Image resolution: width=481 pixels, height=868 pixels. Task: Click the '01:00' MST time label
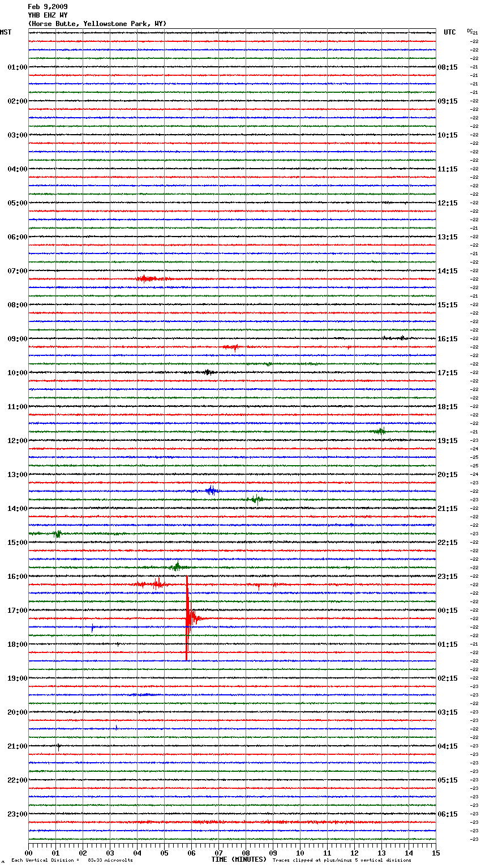tap(18, 67)
